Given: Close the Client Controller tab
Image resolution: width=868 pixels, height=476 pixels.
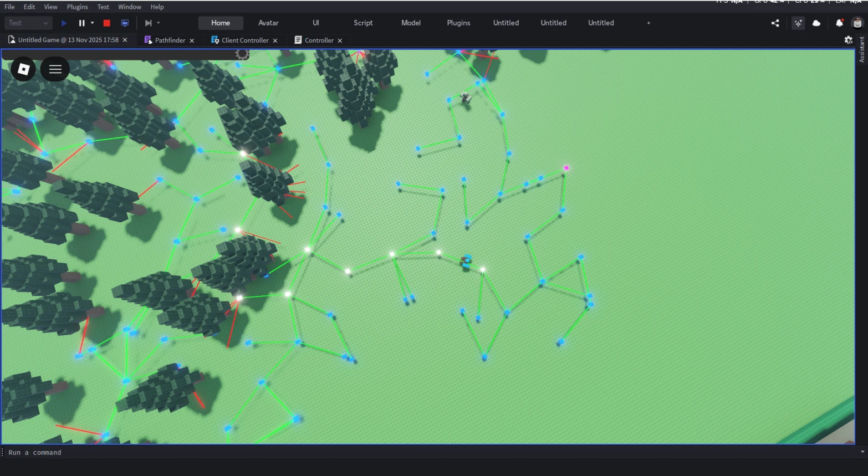Looking at the screenshot, I should point(275,40).
